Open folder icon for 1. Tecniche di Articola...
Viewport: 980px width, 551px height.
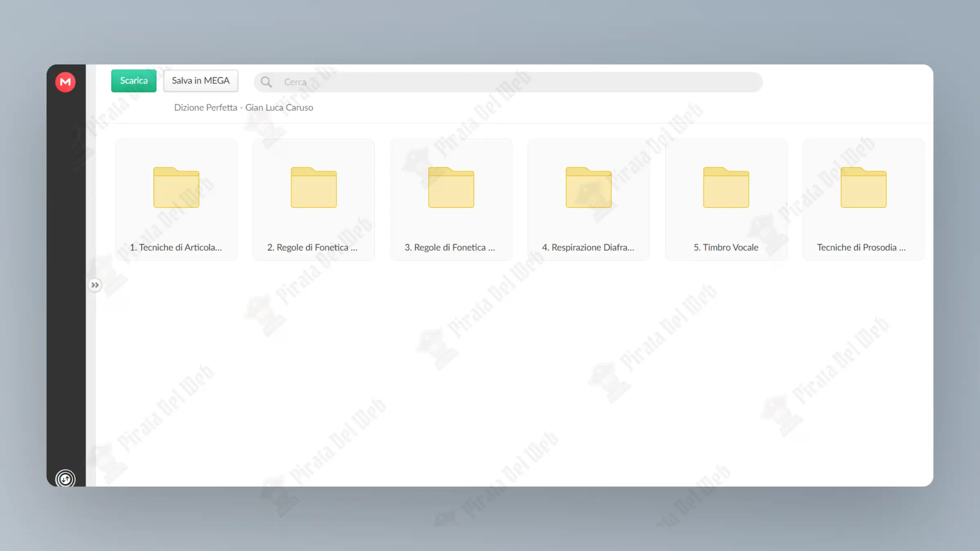coord(176,187)
